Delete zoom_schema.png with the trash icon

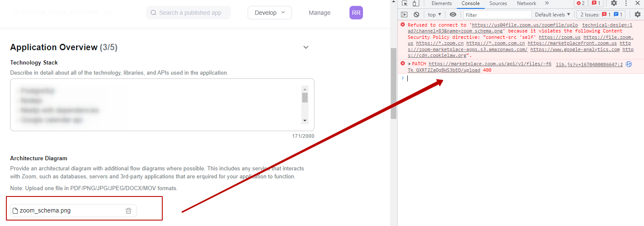coord(128,211)
